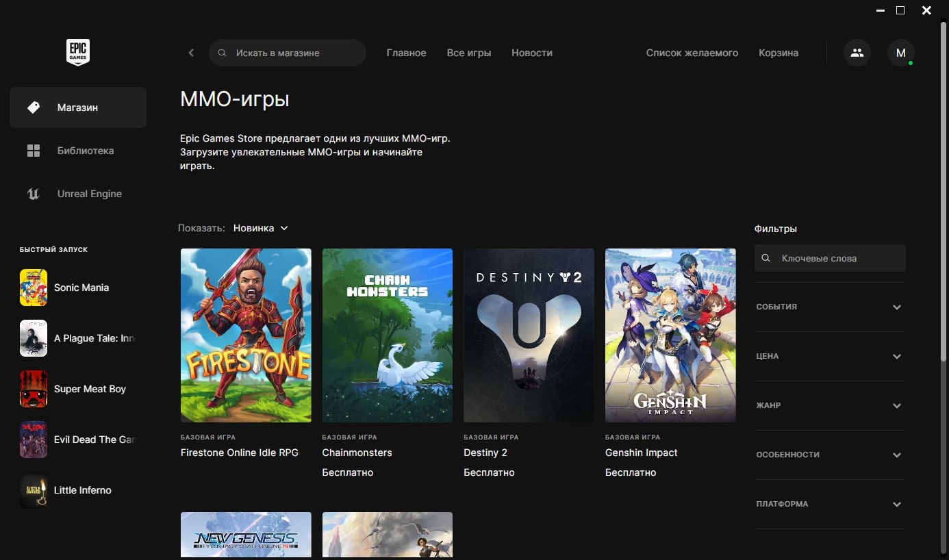Click the Sonic Mania label
This screenshot has height=560, width=949.
click(81, 288)
